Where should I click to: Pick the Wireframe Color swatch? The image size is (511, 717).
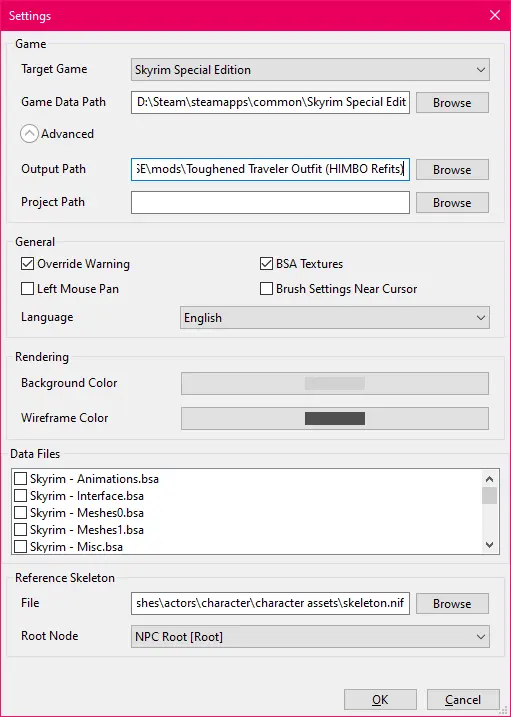[335, 418]
